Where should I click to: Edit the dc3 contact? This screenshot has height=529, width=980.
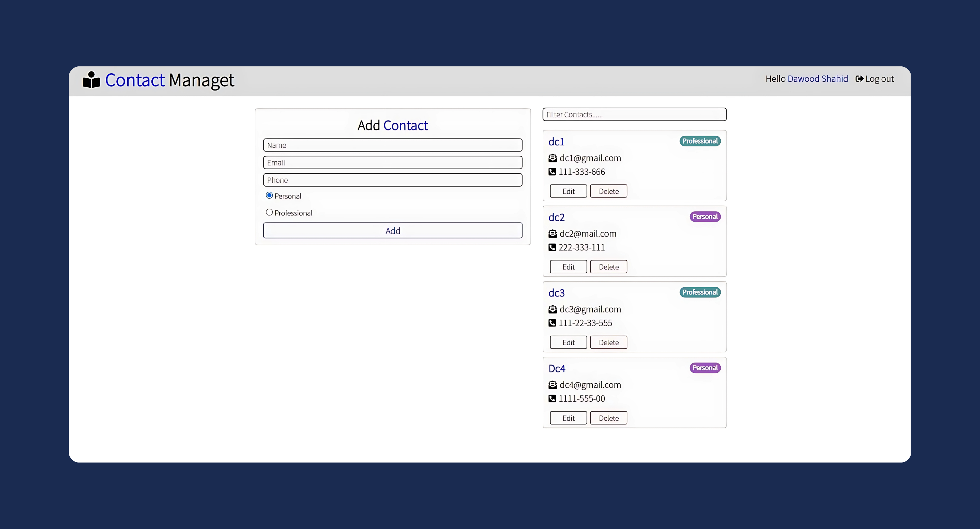point(568,342)
